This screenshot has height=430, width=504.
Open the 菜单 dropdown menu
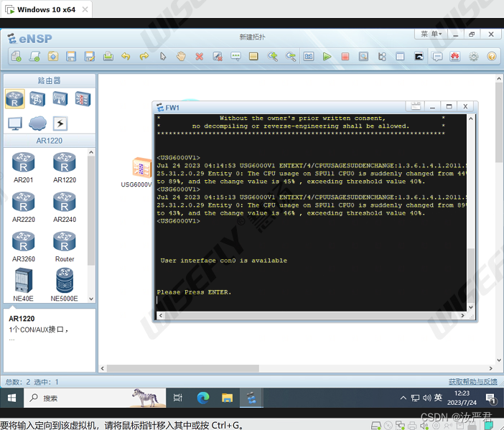click(431, 34)
